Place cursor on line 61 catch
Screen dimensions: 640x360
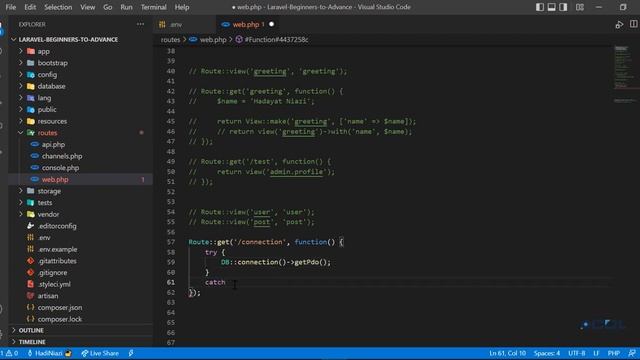pos(215,282)
